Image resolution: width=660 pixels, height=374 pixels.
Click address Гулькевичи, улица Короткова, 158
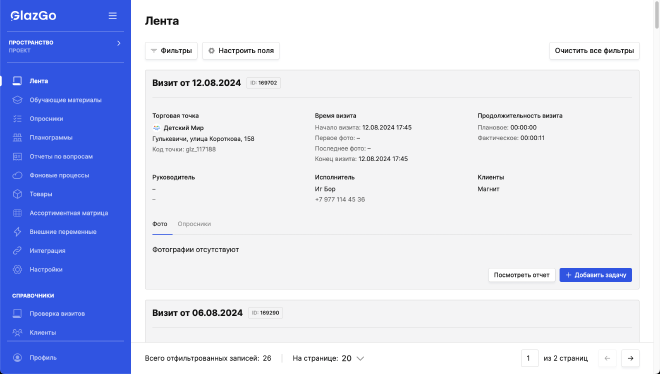tap(203, 139)
